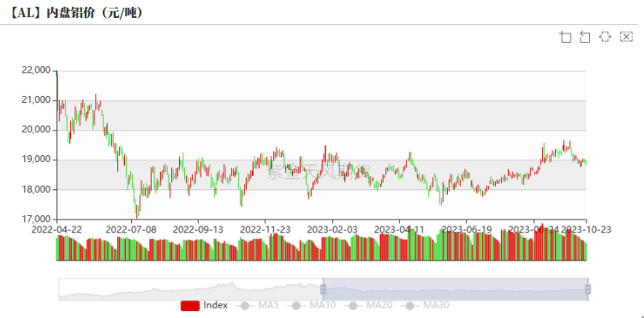644x318 pixels.
Task: Activate the area zoom tool icon
Action: point(565,37)
